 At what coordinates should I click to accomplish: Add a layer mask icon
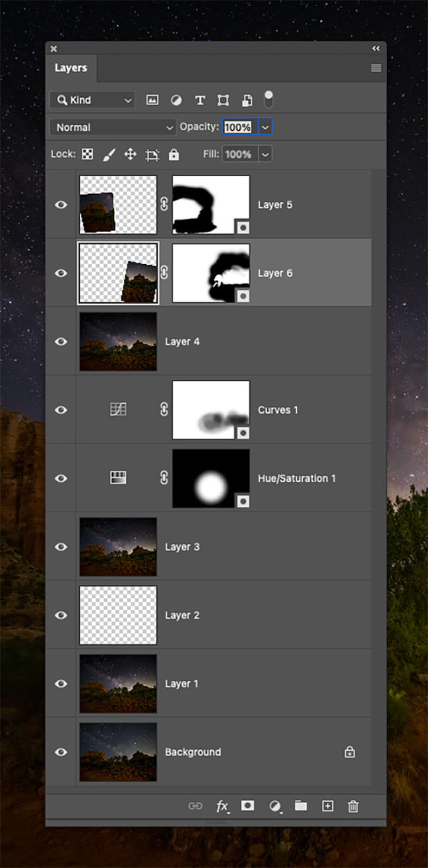point(247,806)
